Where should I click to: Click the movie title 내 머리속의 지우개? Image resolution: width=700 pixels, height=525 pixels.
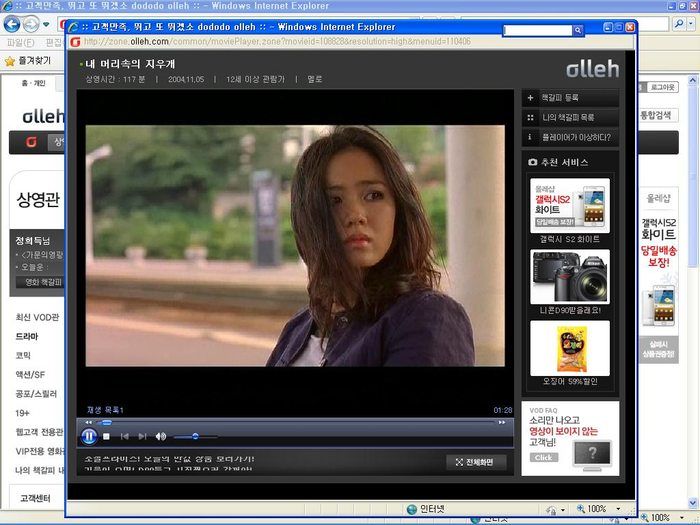tap(130, 64)
